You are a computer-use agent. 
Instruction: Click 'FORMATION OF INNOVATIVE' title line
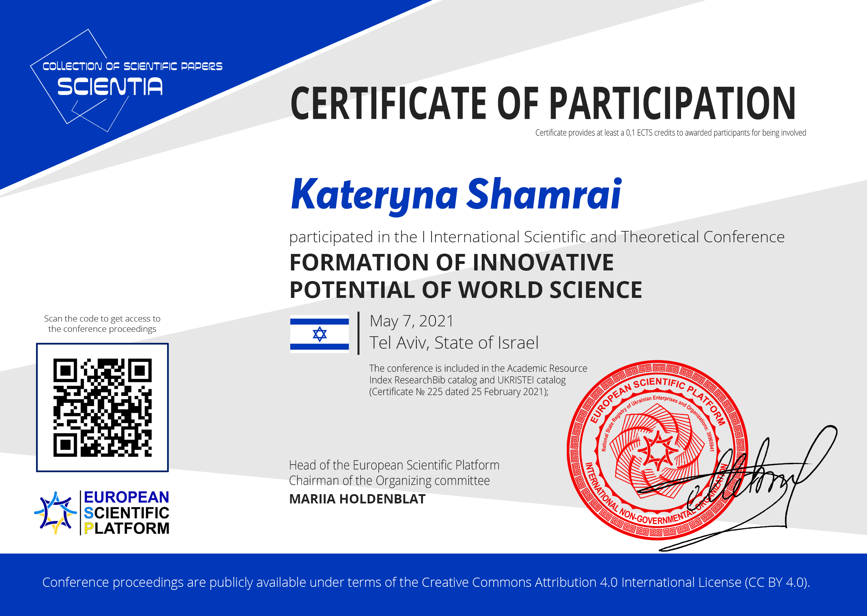[451, 263]
